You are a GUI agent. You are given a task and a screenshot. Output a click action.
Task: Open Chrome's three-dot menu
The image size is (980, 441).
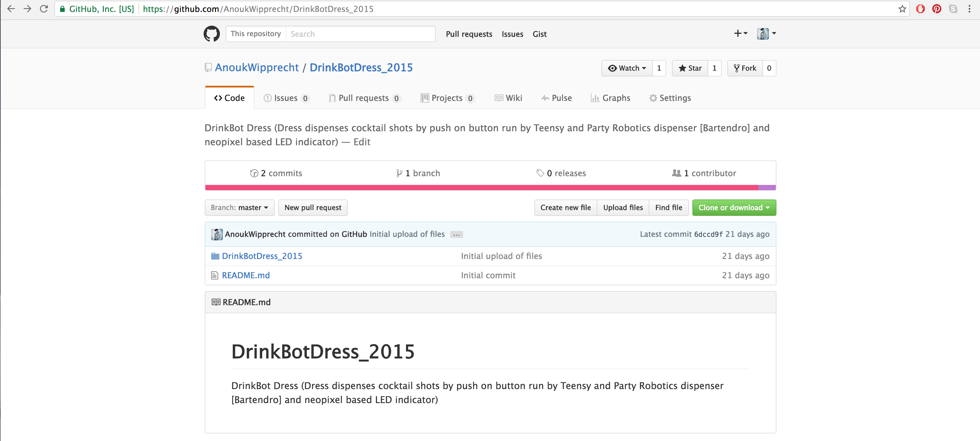coord(969,9)
